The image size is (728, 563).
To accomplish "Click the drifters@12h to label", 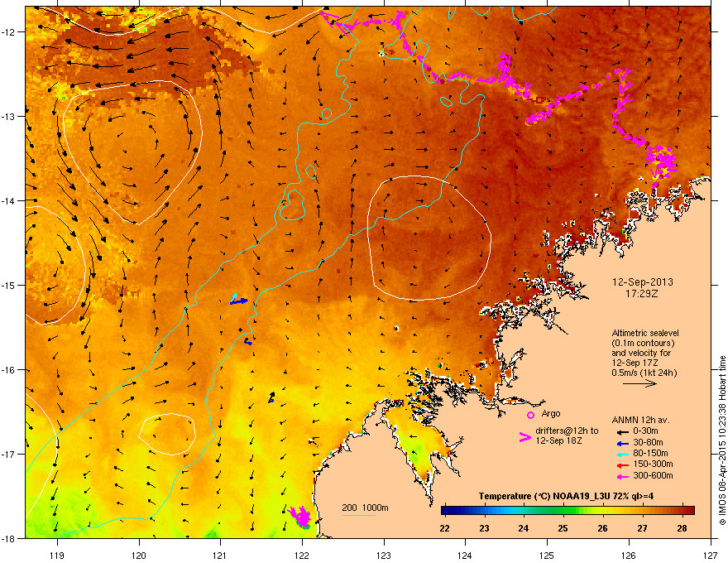I will [567, 431].
